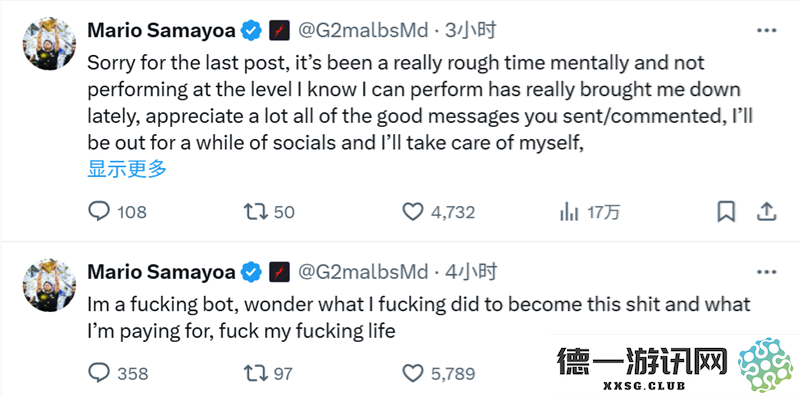The height and width of the screenshot is (396, 800).
Task: Open the 4小时 timestamp link
Action: 470,273
